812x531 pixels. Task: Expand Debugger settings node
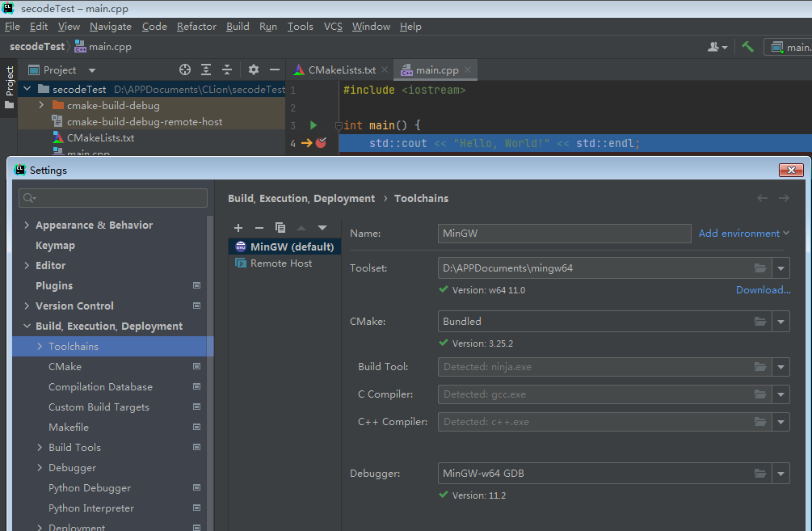point(40,467)
